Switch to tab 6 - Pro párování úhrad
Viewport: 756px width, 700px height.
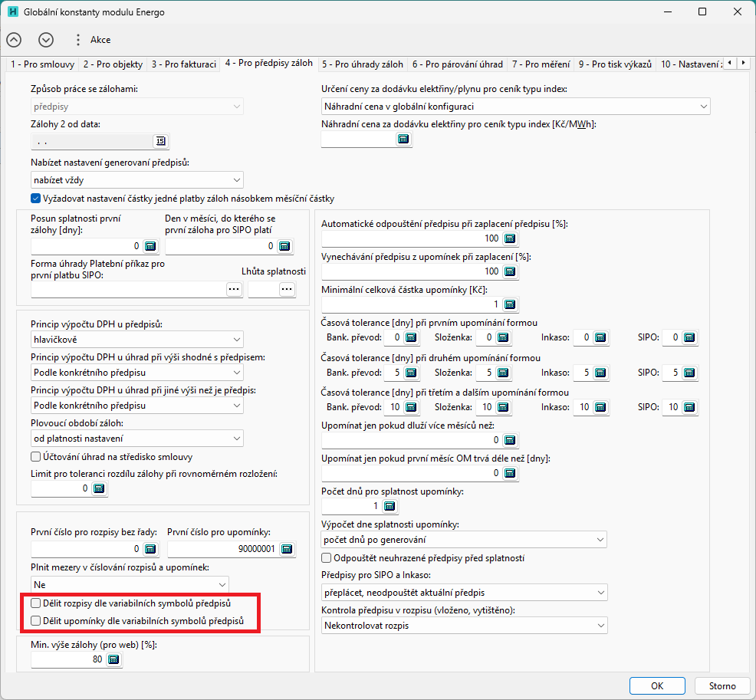tap(458, 64)
